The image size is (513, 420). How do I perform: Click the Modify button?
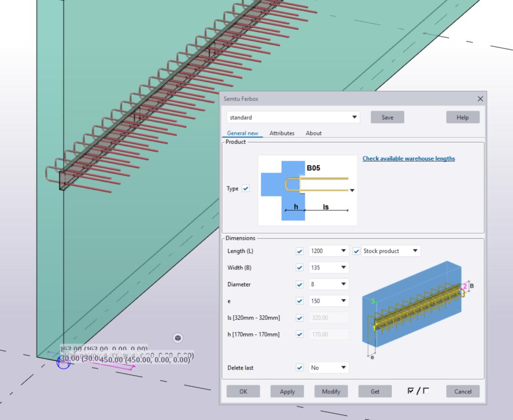pyautogui.click(x=331, y=391)
